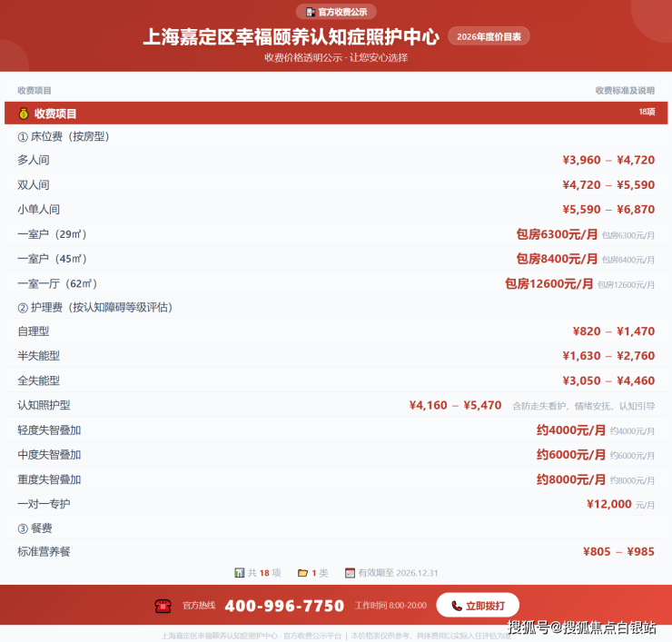Click the 有效期至 2026.12.31 text
672x642 pixels.
tap(398, 573)
